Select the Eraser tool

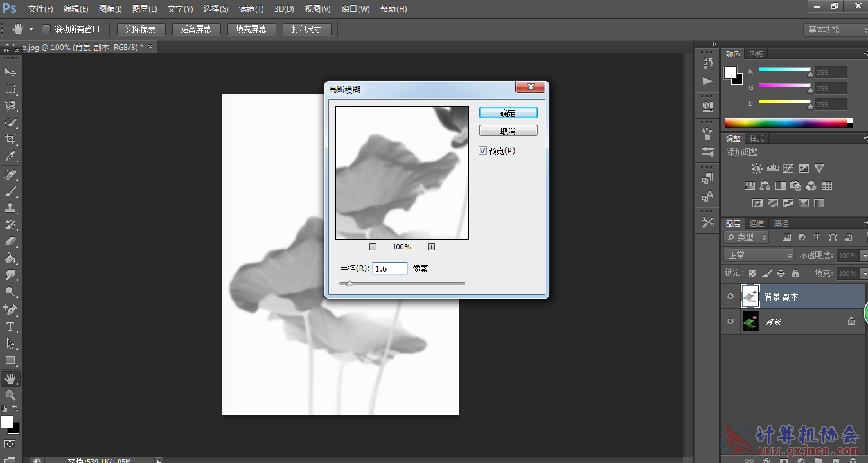click(x=10, y=242)
